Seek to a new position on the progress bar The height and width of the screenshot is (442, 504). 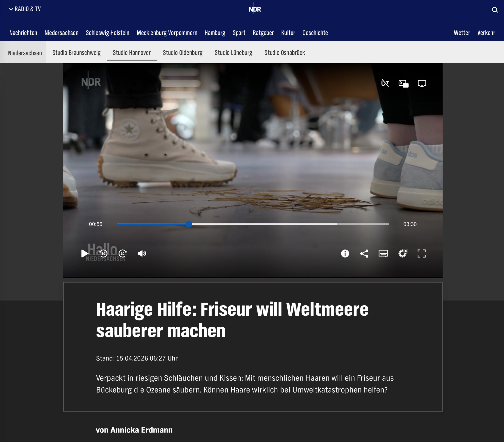(271, 224)
